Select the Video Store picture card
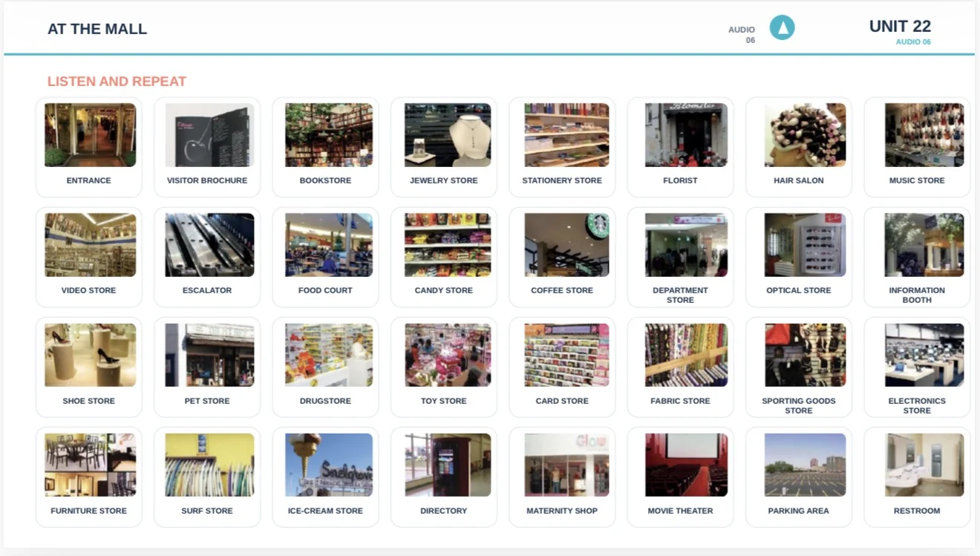The height and width of the screenshot is (556, 980). [89, 257]
